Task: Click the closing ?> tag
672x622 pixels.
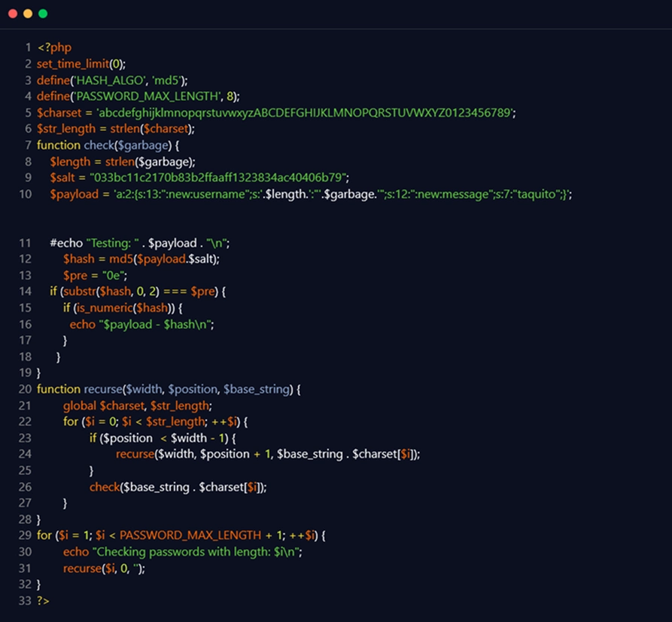Action: (x=43, y=600)
